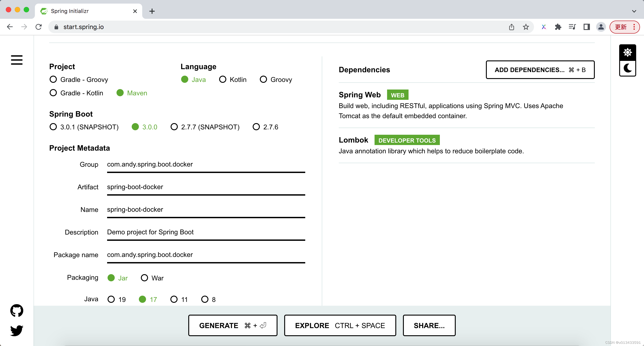Select the Spring Web dependency title
This screenshot has height=346, width=644.
click(360, 95)
